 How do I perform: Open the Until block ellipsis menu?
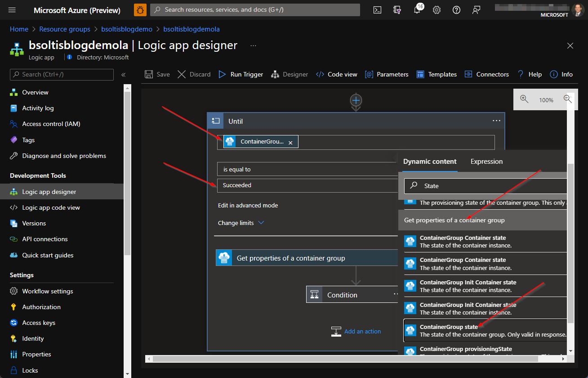pos(496,121)
